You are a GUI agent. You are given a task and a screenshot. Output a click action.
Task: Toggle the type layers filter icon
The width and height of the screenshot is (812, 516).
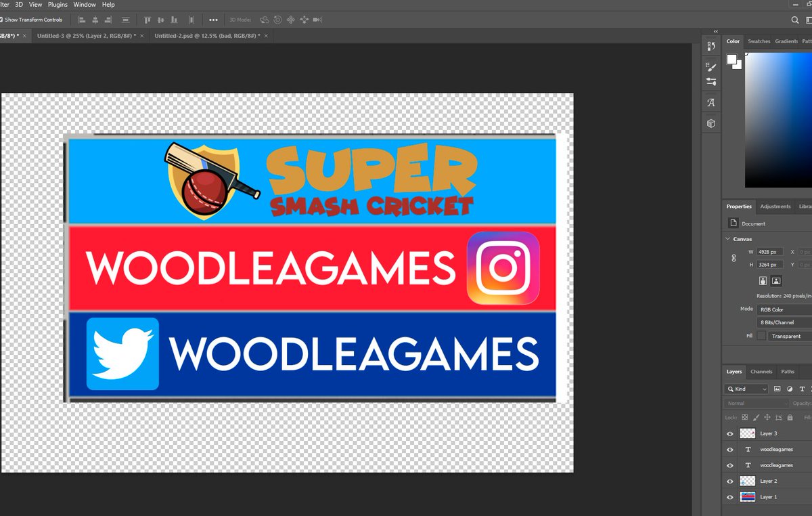click(x=802, y=389)
